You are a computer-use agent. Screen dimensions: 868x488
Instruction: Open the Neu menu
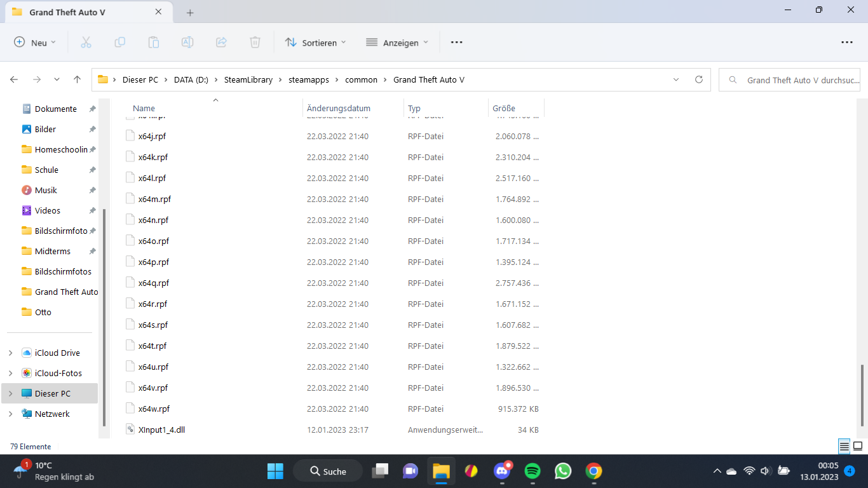pyautogui.click(x=35, y=43)
